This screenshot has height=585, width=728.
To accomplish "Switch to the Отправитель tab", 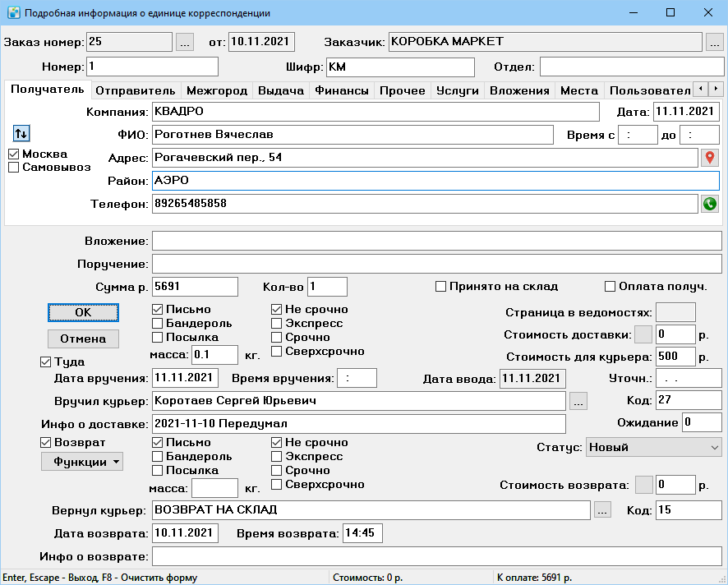I will 135,90.
